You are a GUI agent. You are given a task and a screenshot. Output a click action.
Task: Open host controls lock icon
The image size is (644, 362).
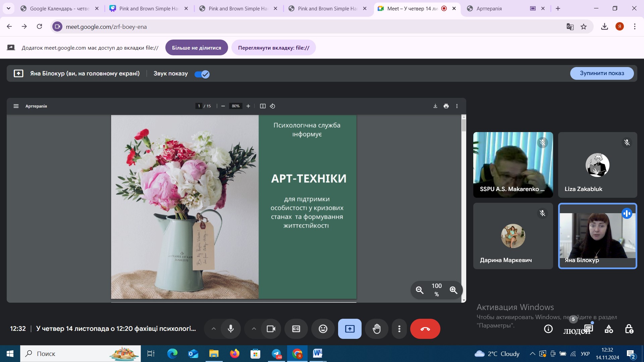tap(629, 329)
